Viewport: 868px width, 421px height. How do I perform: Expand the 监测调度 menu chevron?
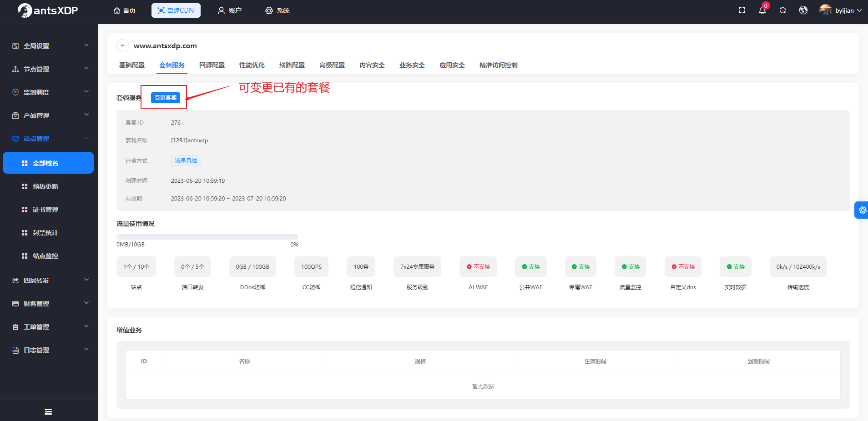tap(86, 91)
